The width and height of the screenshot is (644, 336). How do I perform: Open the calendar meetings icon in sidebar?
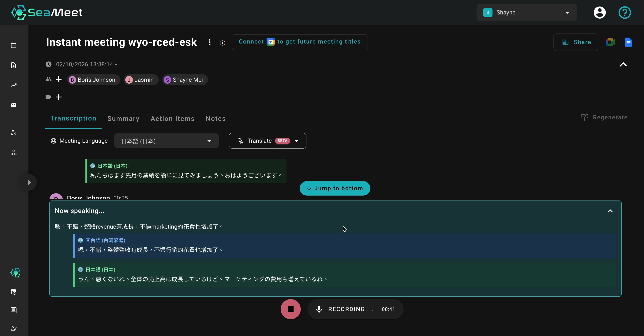[x=14, y=45]
